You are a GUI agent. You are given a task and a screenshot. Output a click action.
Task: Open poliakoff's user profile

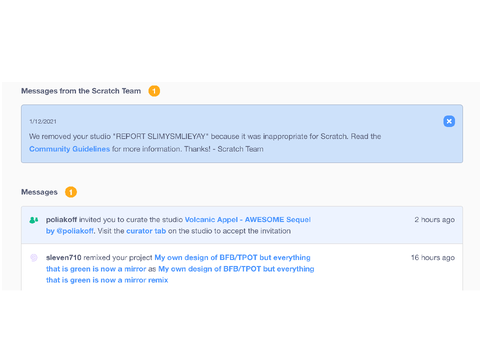61,220
